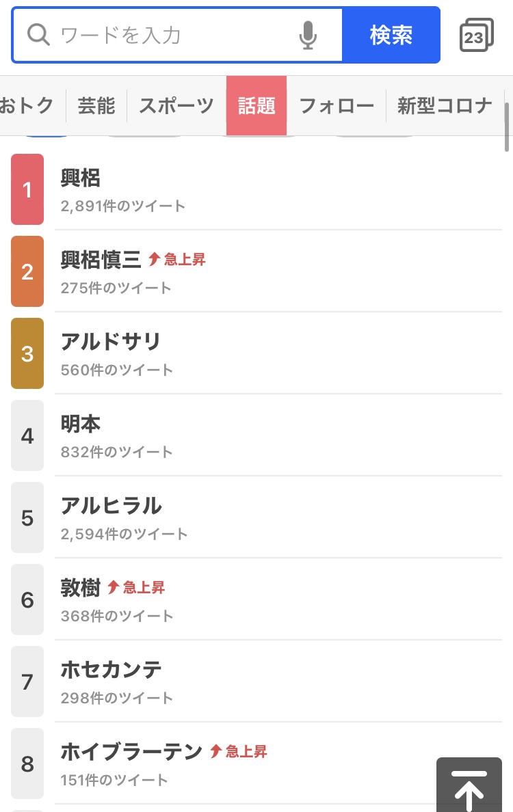The image size is (513, 812).
Task: Click the rank 2 orange badge
Action: 27,271
